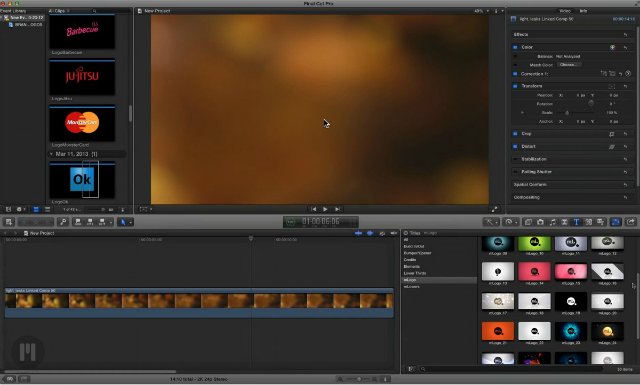Jump to the previous edit point

(313, 209)
